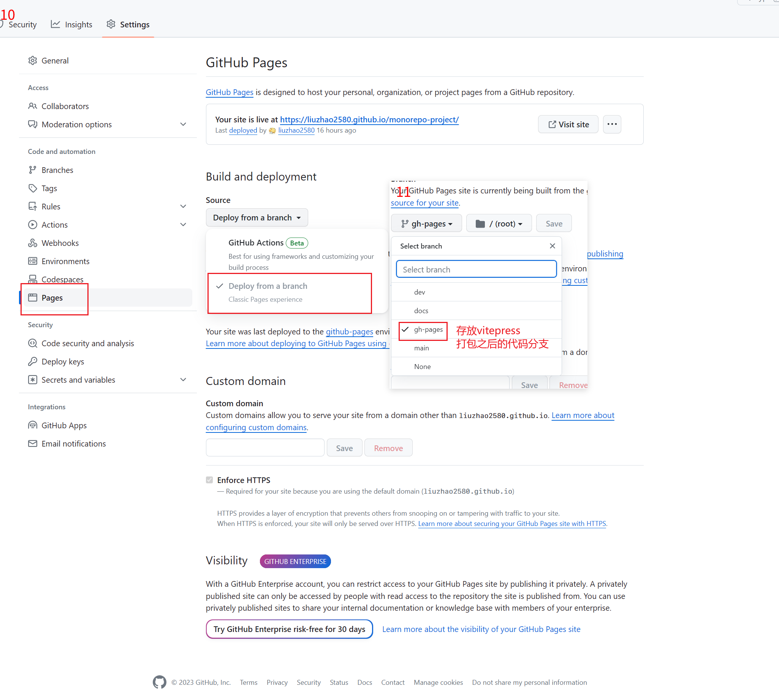This screenshot has height=700, width=779.
Task: Click the Moderation options comment icon
Action: coord(33,124)
